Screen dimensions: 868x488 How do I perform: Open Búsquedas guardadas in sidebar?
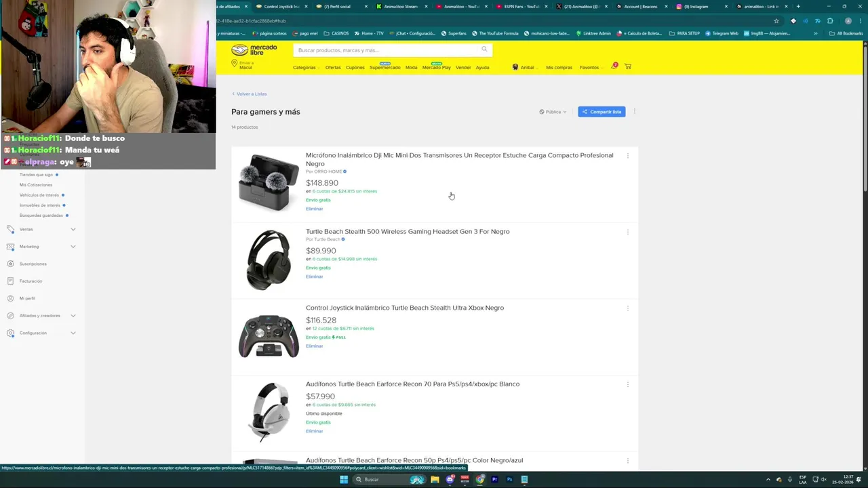click(41, 216)
